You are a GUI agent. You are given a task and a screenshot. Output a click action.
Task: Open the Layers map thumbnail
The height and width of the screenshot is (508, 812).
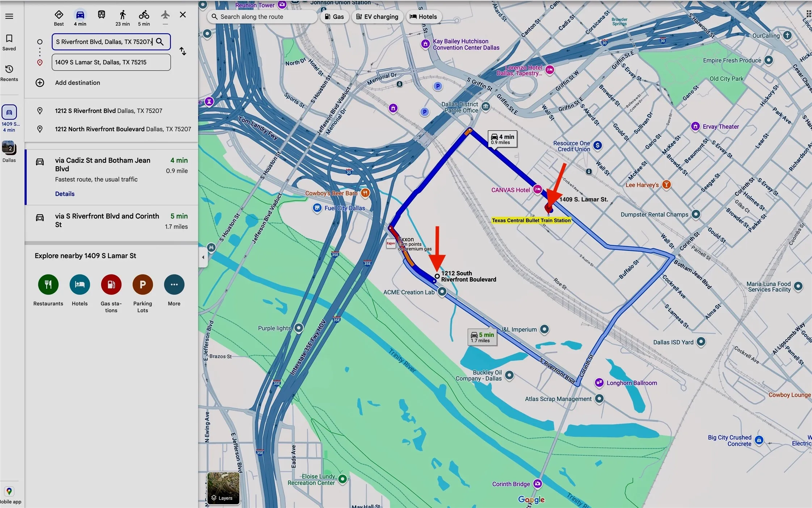(x=223, y=488)
